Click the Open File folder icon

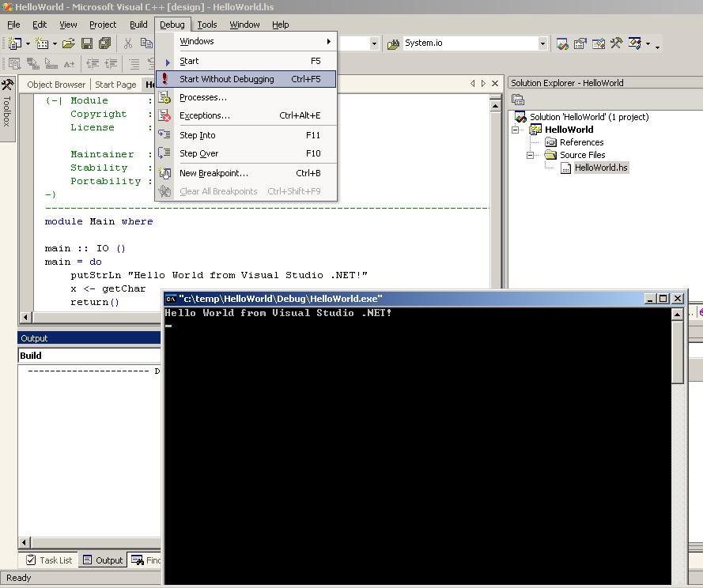pos(69,43)
